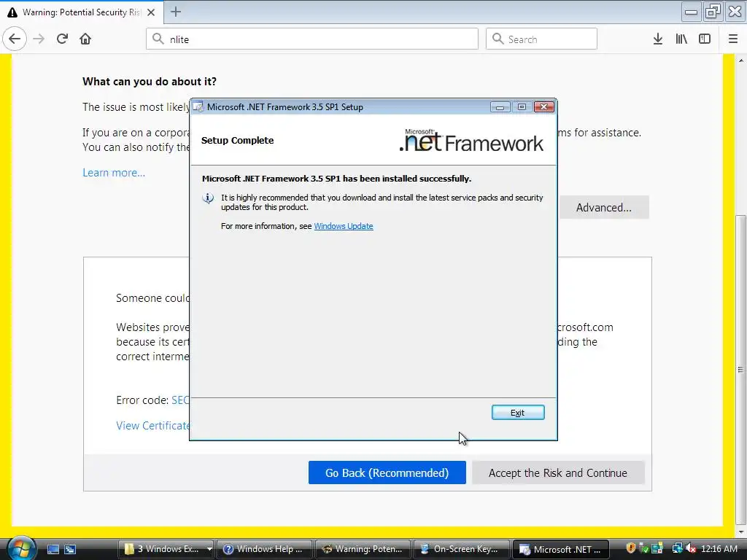The width and height of the screenshot is (747, 560).
Task: Click the security shield tray icon
Action: (631, 548)
